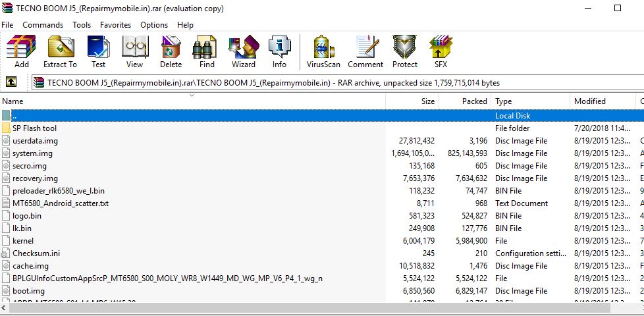
Task: Run Test on the archive
Action: pos(99,52)
